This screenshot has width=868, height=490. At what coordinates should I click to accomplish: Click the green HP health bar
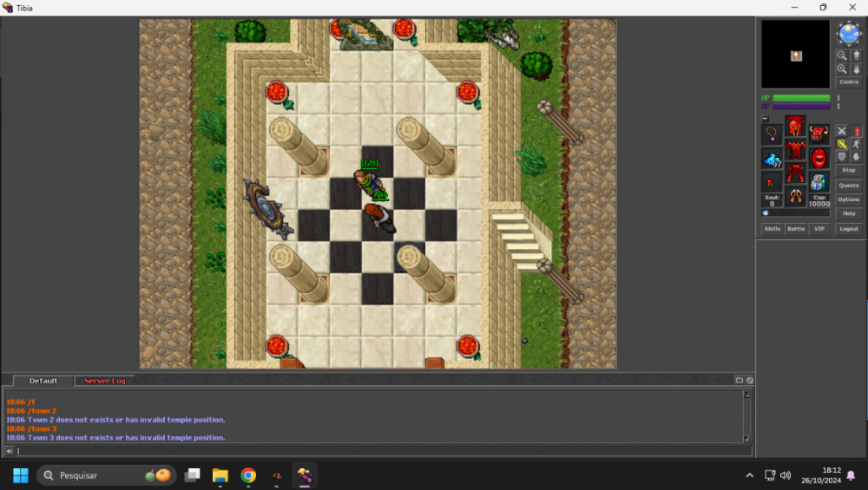(800, 98)
